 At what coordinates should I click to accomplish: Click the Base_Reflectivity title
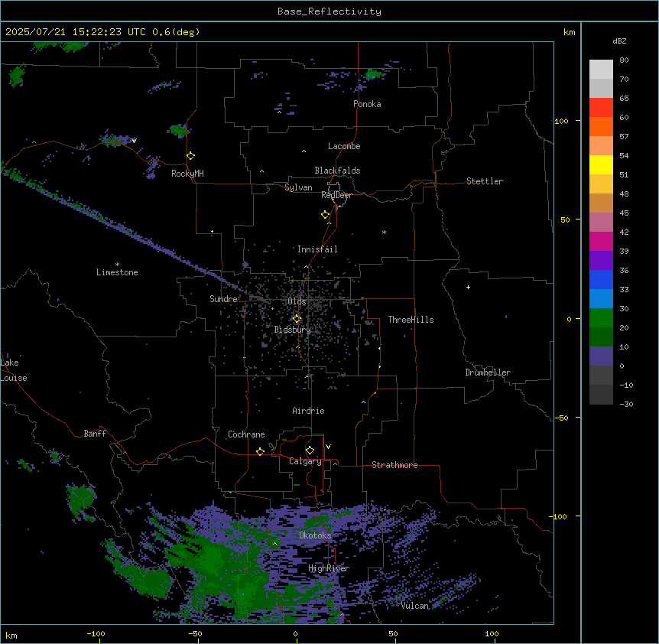tap(329, 11)
